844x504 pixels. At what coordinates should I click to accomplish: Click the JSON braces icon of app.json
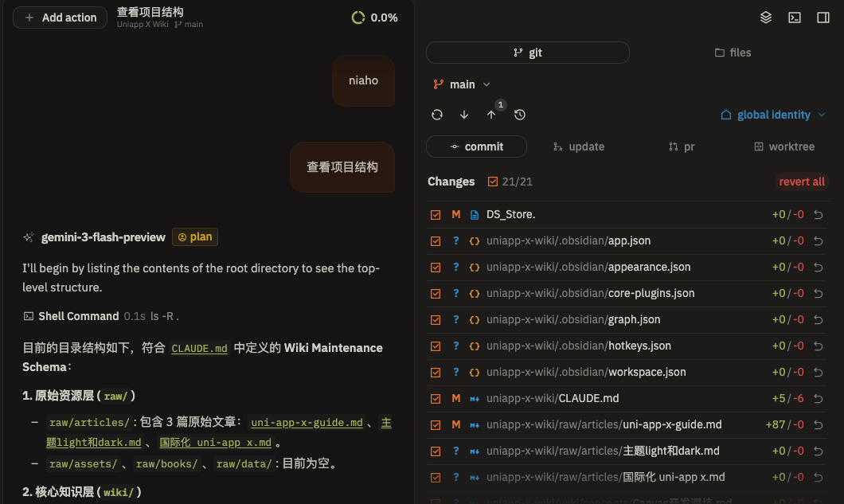[475, 240]
